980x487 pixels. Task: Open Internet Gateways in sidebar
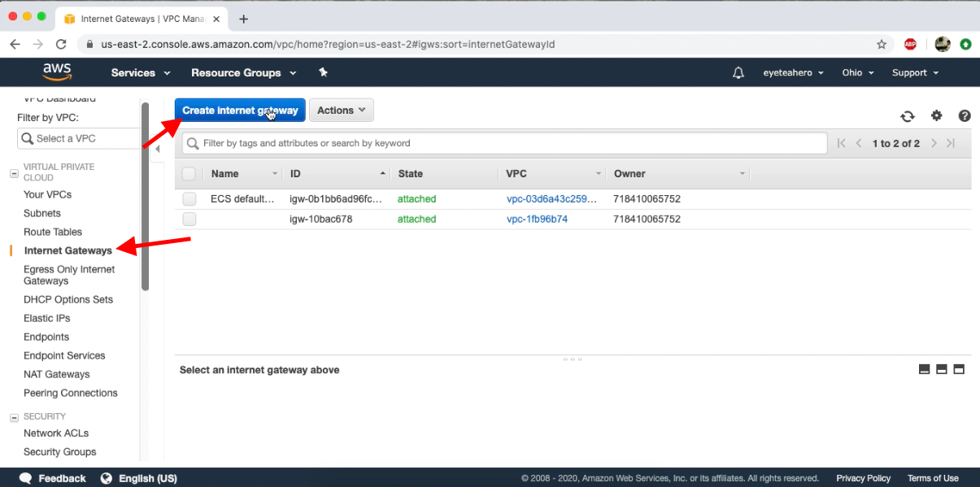(68, 250)
